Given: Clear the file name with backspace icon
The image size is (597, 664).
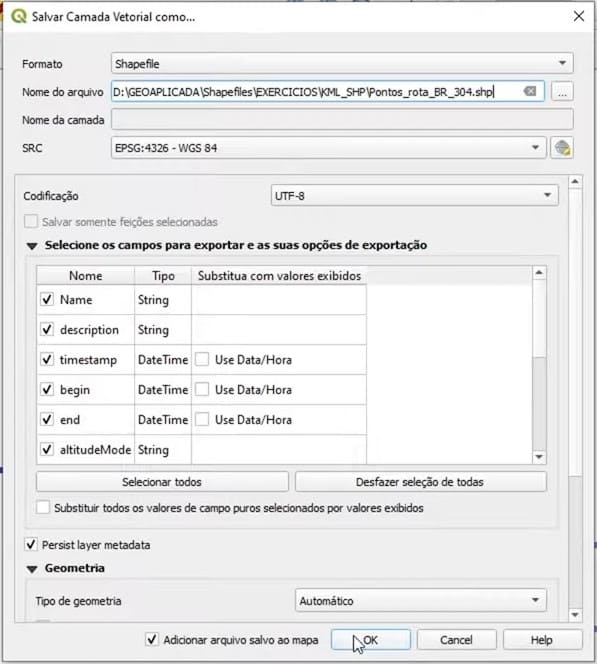Looking at the screenshot, I should click(x=530, y=91).
